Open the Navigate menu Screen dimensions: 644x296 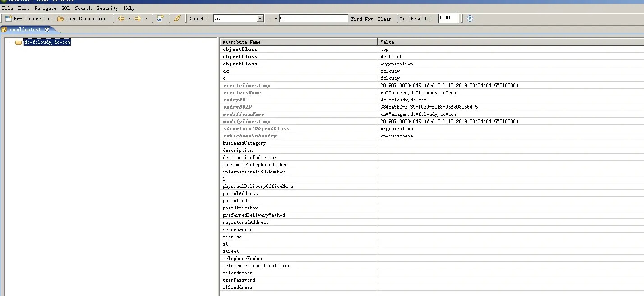click(x=45, y=8)
